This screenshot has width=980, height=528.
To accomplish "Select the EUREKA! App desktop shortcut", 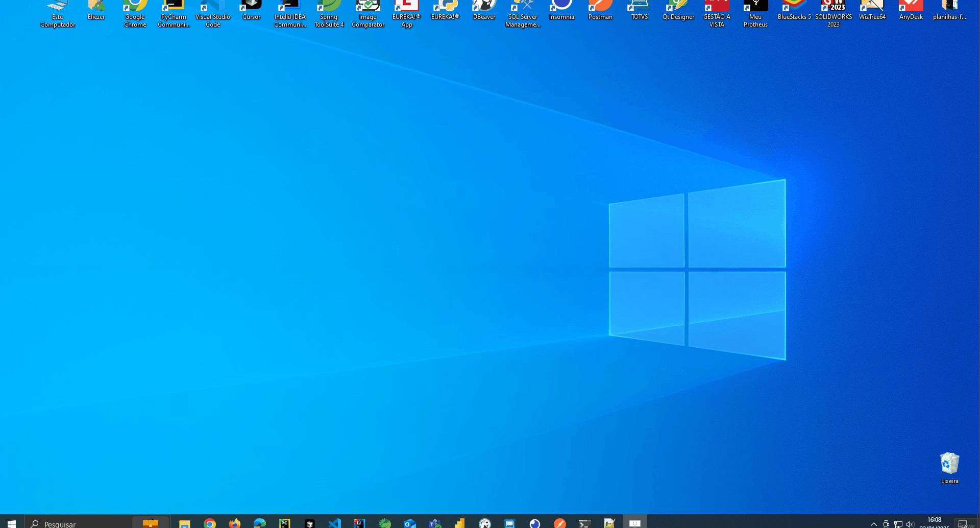I will click(406, 14).
